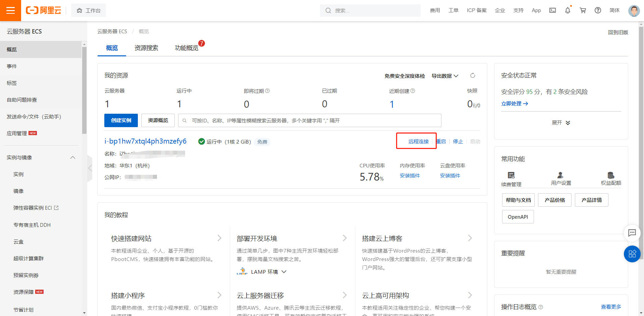644x316 pixels.
Task: Open the user avatar profile
Action: click(634, 10)
